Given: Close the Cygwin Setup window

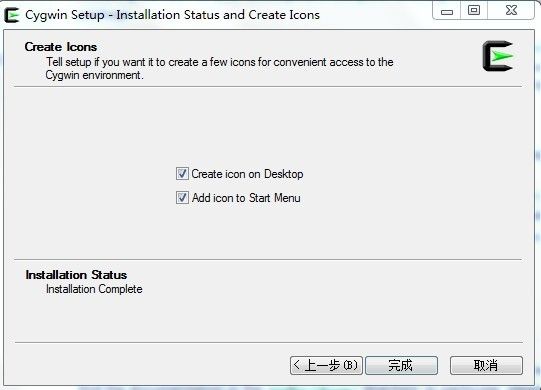Looking at the screenshot, I should tap(511, 10).
